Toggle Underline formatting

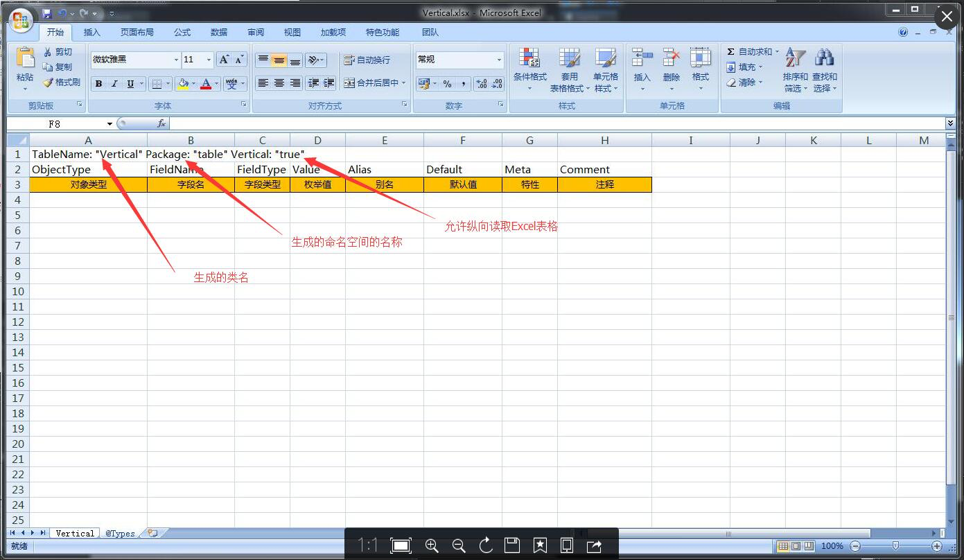coord(130,84)
